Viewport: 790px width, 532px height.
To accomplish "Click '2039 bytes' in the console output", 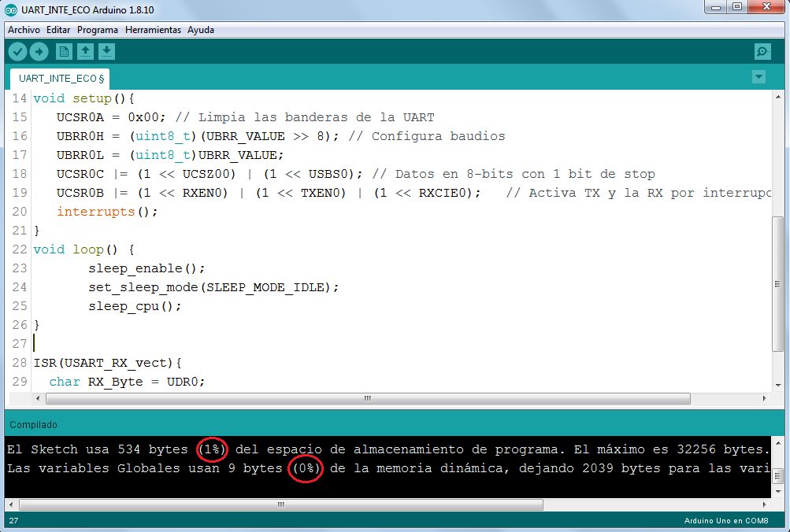I will click(x=621, y=468).
